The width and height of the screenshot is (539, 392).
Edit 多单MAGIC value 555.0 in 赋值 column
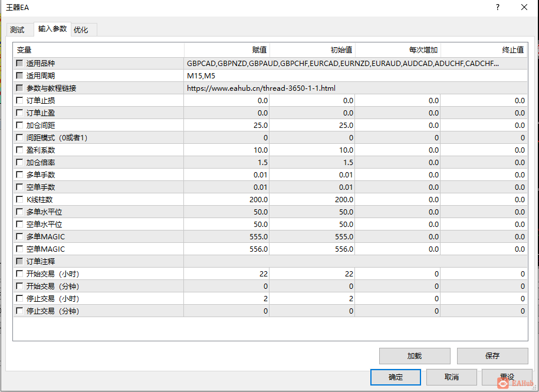pos(226,236)
